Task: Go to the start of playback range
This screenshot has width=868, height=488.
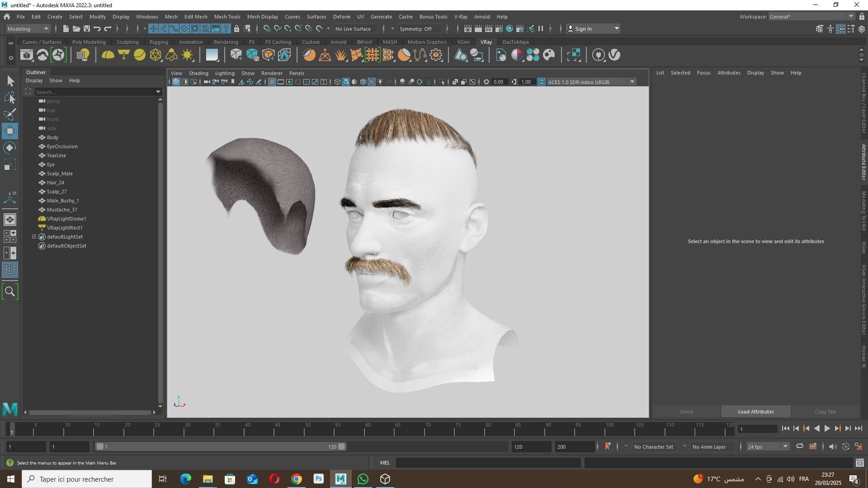Action: tap(785, 429)
